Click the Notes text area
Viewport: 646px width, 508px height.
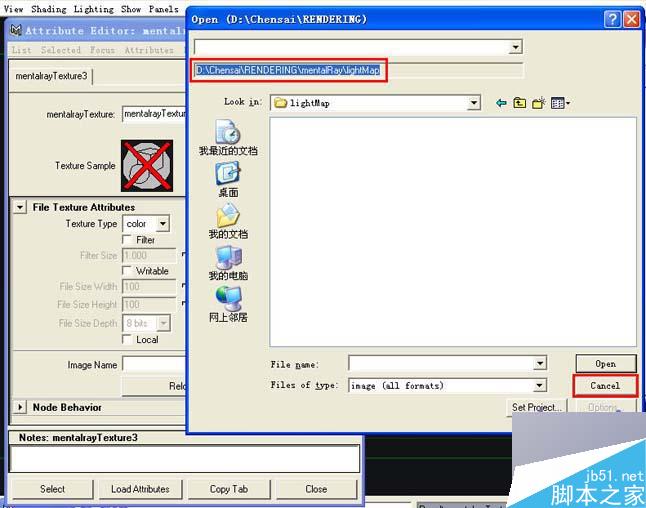[185, 459]
